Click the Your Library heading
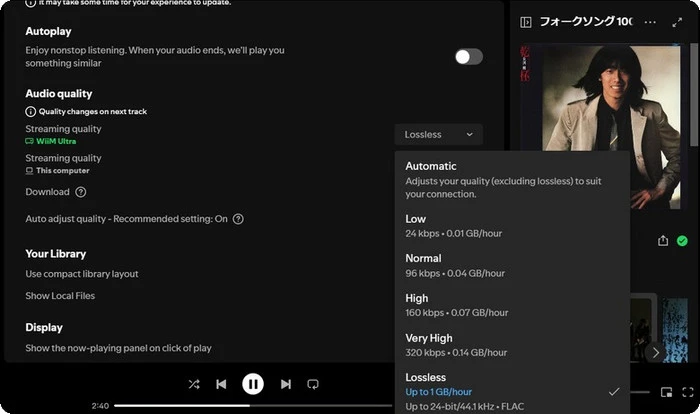 click(55, 254)
